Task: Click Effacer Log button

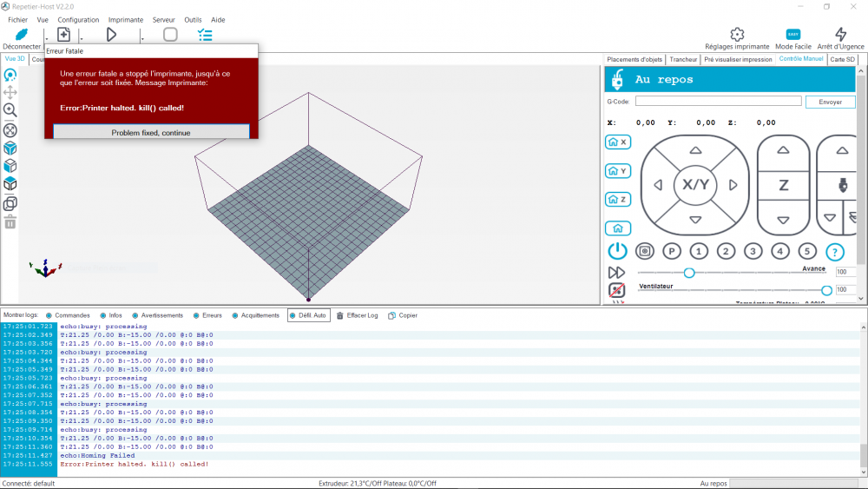Action: 357,315
